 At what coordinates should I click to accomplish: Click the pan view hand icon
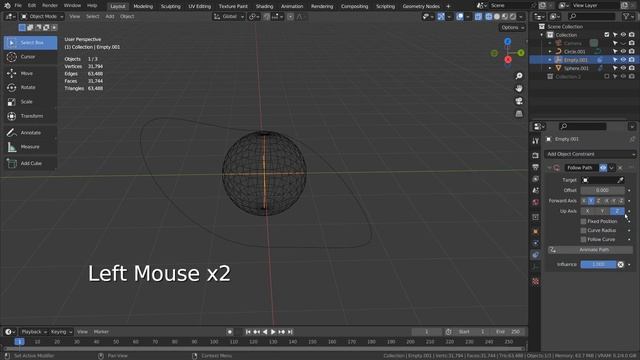tap(519, 89)
